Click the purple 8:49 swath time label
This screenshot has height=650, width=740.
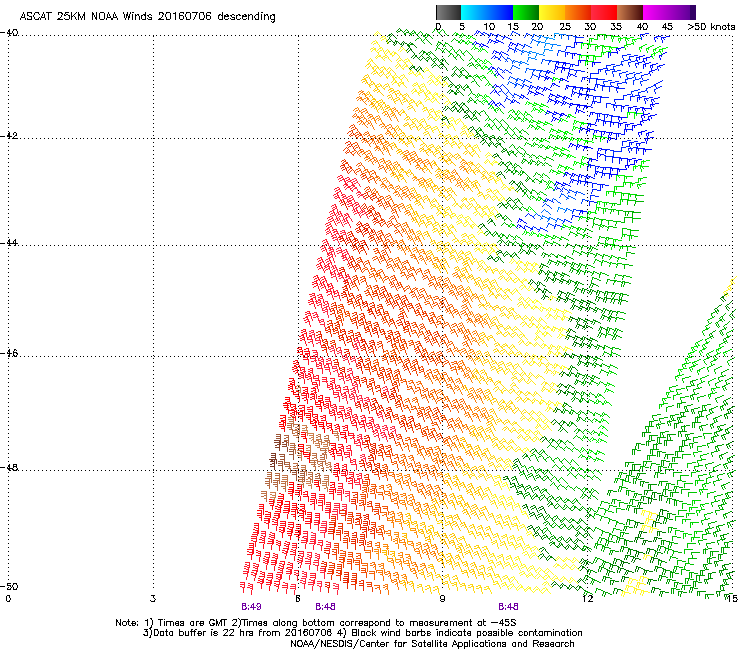[x=251, y=607]
